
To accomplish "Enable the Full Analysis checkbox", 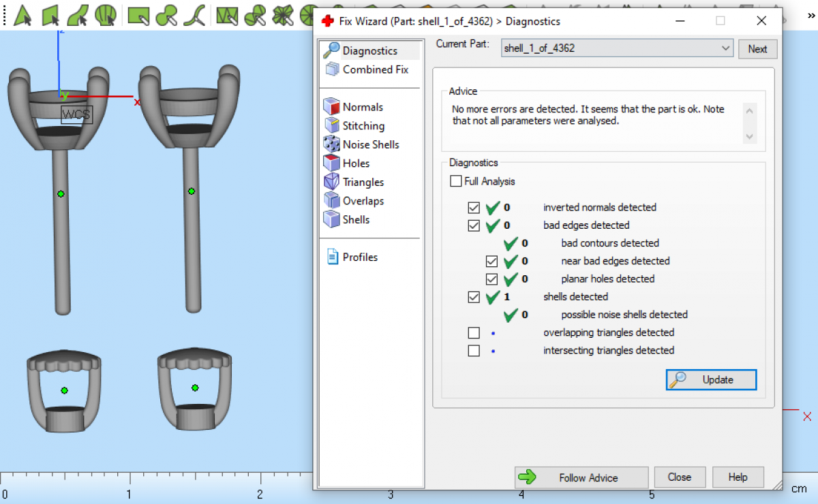I will pyautogui.click(x=456, y=182).
